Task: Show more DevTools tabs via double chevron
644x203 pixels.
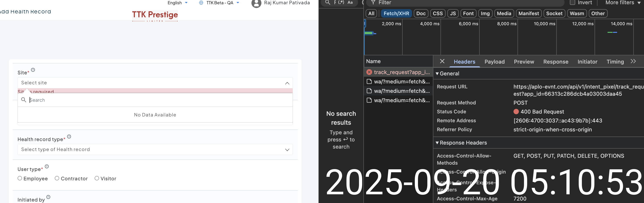Action: pyautogui.click(x=633, y=61)
